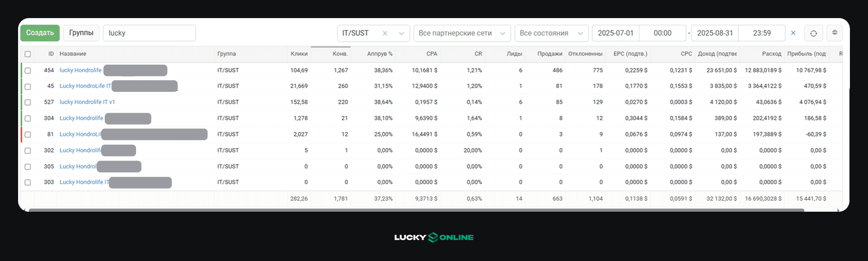
Task: Click the Lucky Online logo
Action: tap(434, 237)
